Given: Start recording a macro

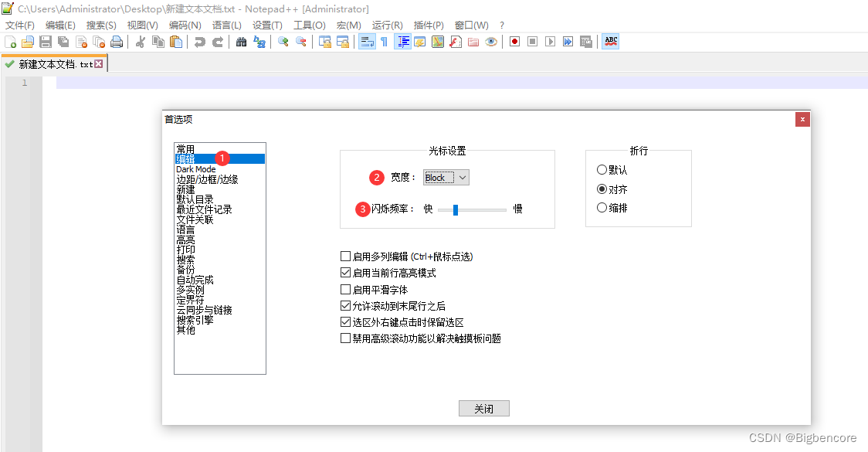Looking at the screenshot, I should (514, 41).
